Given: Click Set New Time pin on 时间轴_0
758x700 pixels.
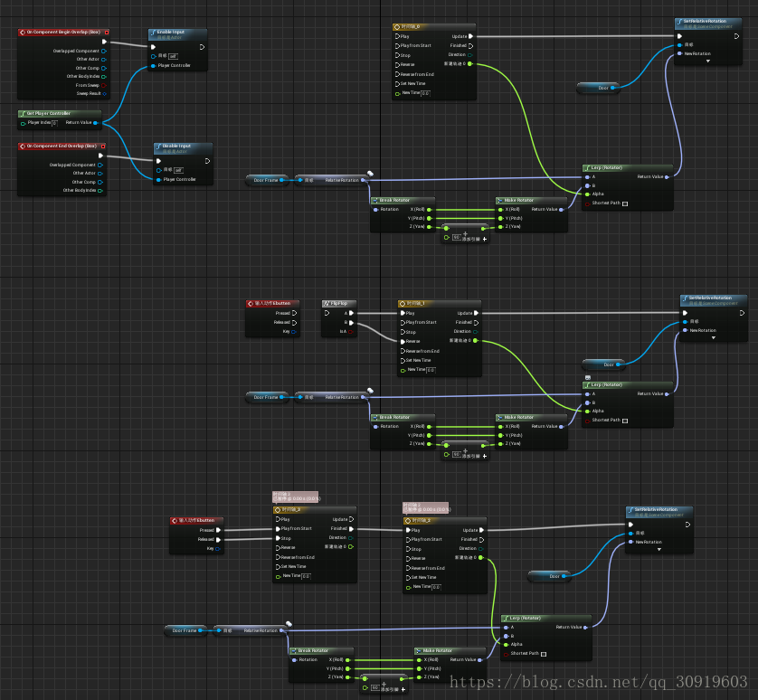Looking at the screenshot, I should pyautogui.click(x=397, y=83).
